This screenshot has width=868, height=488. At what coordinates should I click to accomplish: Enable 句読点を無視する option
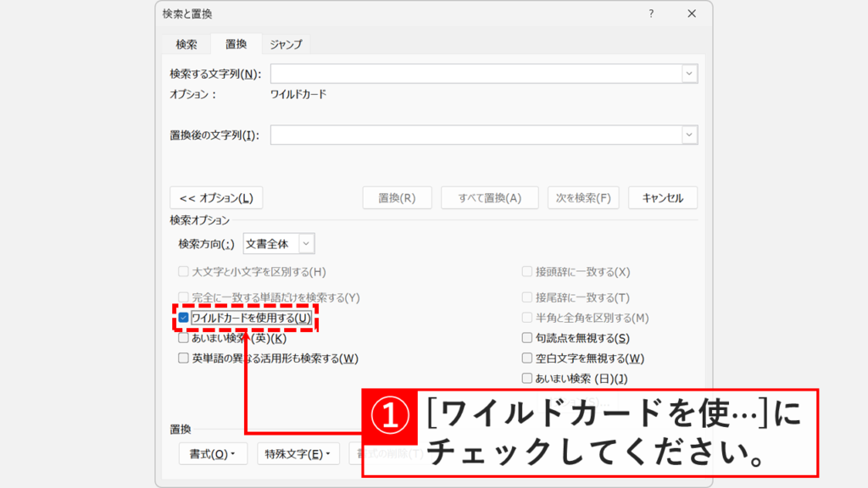pyautogui.click(x=526, y=337)
